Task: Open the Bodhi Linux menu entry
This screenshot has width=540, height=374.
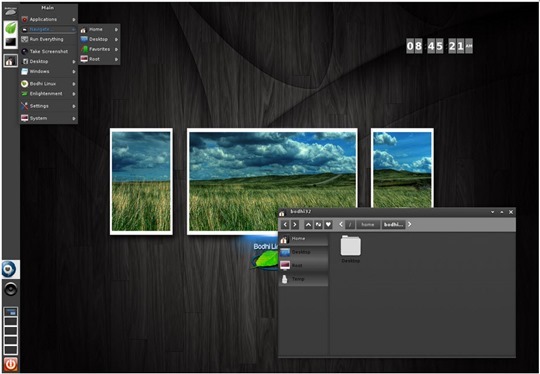Action: click(x=49, y=84)
